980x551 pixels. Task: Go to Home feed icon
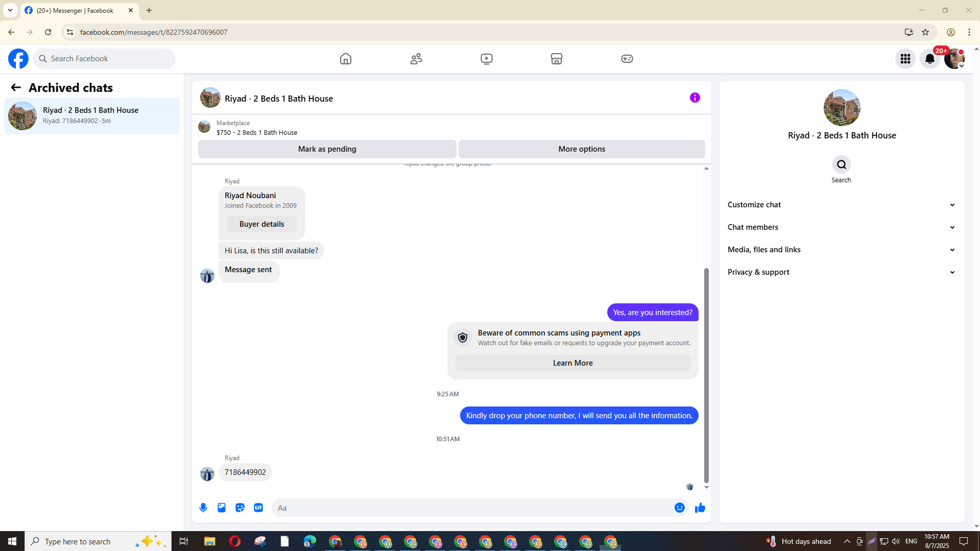coord(346,59)
